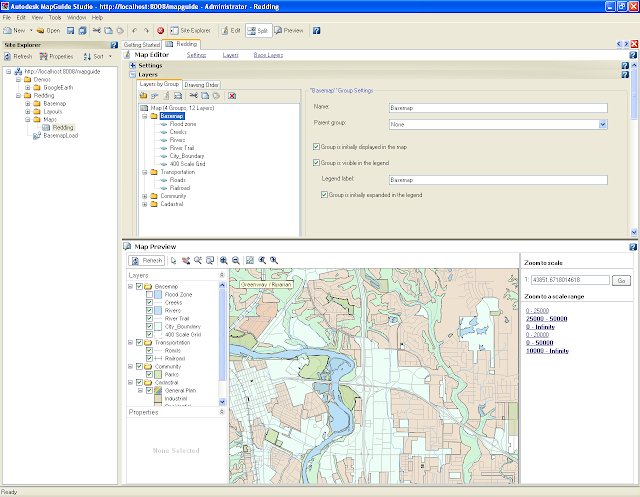Open the File menu
640x497 pixels.
[7, 18]
